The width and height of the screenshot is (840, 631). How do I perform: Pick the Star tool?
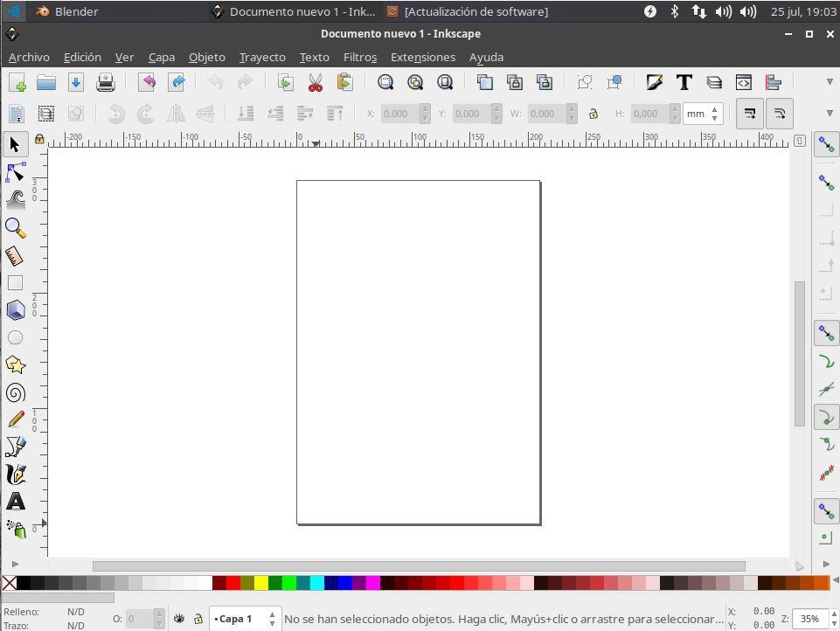pyautogui.click(x=14, y=364)
